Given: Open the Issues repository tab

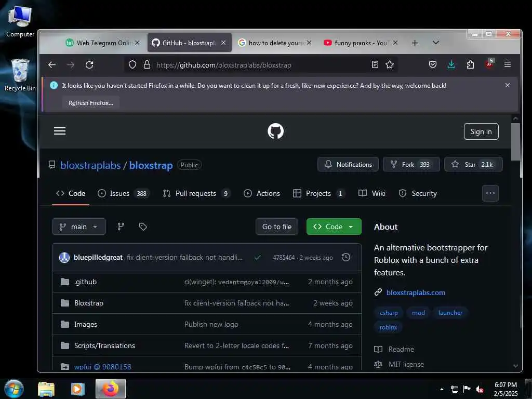Looking at the screenshot, I should [x=124, y=193].
